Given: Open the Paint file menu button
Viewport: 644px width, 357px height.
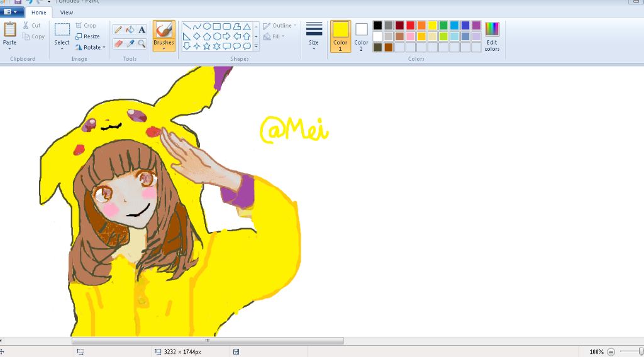Looking at the screenshot, I should [x=10, y=12].
